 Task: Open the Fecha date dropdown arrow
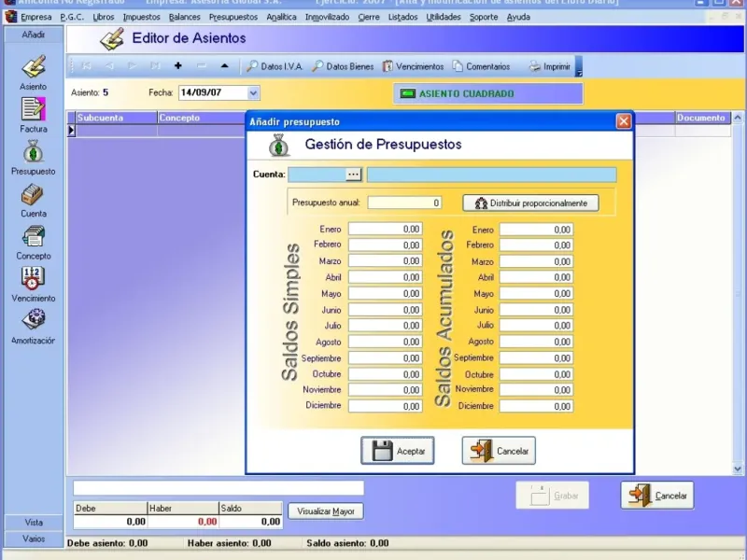tap(253, 92)
